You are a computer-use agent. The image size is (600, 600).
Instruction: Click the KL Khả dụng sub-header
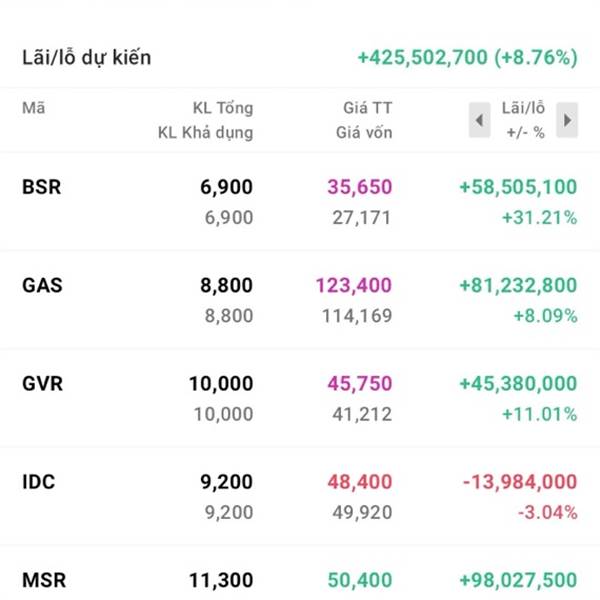click(205, 132)
